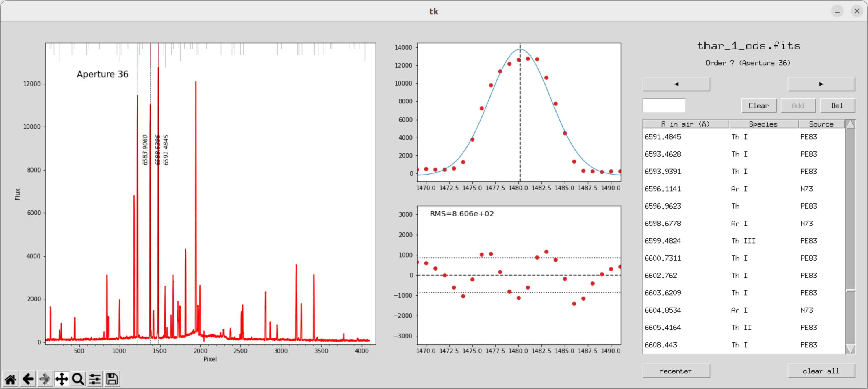The width and height of the screenshot is (868, 389).
Task: Click the Source column header
Action: tap(821, 124)
